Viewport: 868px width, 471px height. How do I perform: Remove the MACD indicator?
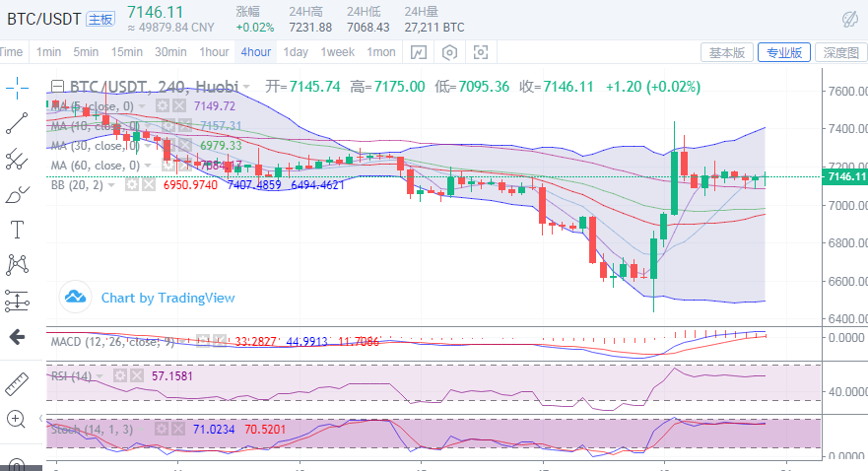tap(219, 341)
